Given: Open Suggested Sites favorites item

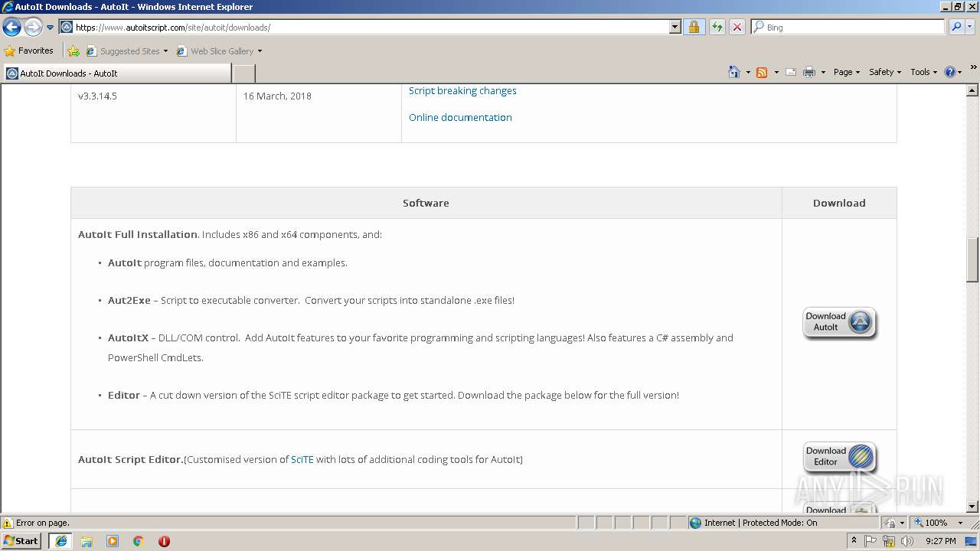Looking at the screenshot, I should (126, 51).
